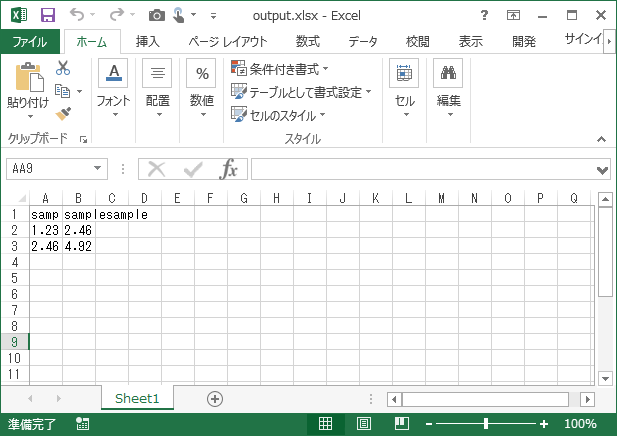Image resolution: width=617 pixels, height=436 pixels.
Task: Click the macro record icon in status bar
Action: (x=83, y=424)
